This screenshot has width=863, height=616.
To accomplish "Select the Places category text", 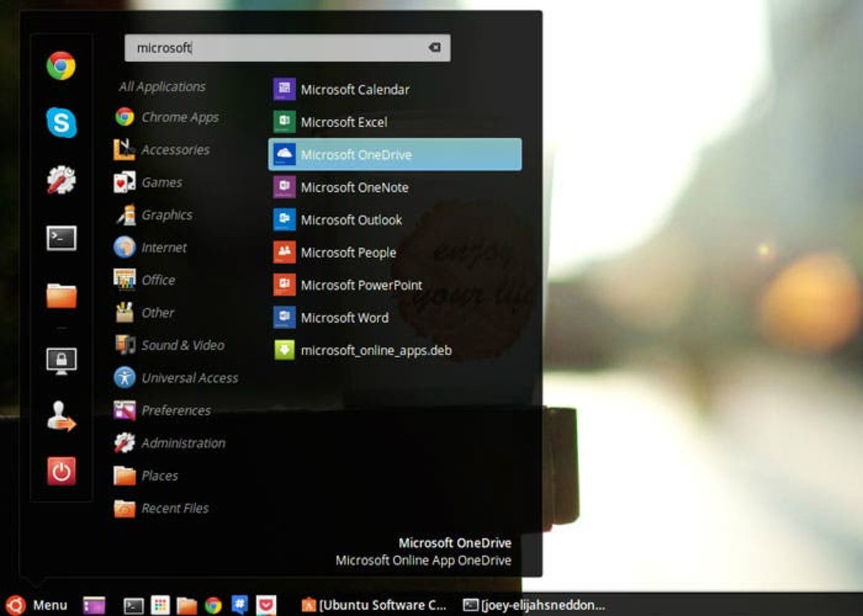I will (x=160, y=475).
